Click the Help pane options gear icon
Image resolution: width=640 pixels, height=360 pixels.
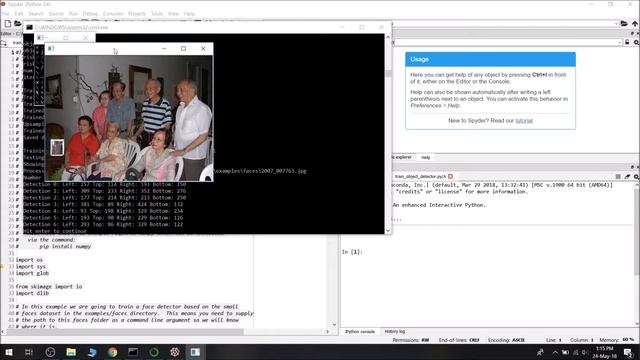(636, 42)
